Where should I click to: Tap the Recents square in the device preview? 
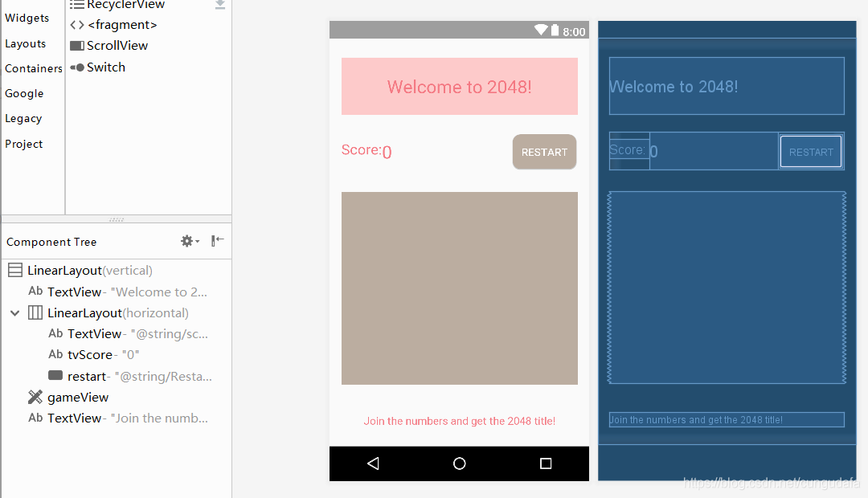546,463
